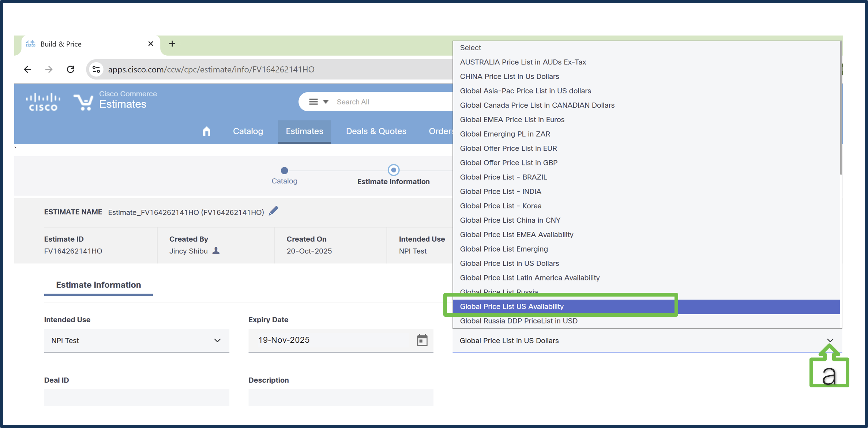Click the Cisco logo in the header

[x=42, y=101]
